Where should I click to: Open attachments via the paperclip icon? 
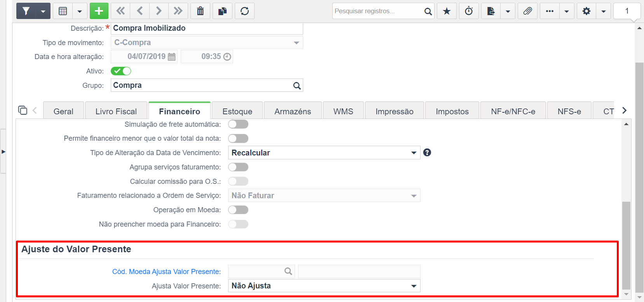(x=527, y=11)
